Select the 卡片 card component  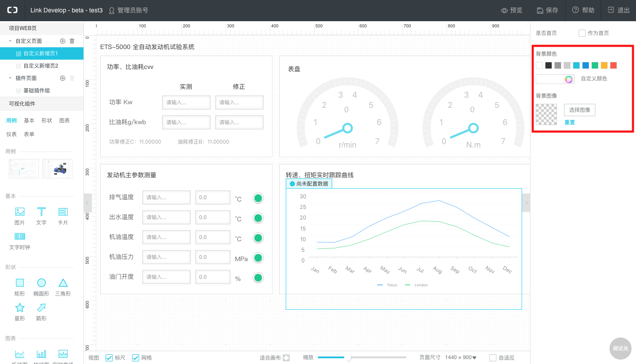coord(63,216)
